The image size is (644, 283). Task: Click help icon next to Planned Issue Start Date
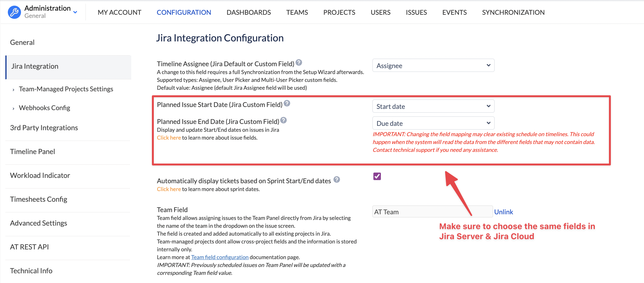point(287,104)
